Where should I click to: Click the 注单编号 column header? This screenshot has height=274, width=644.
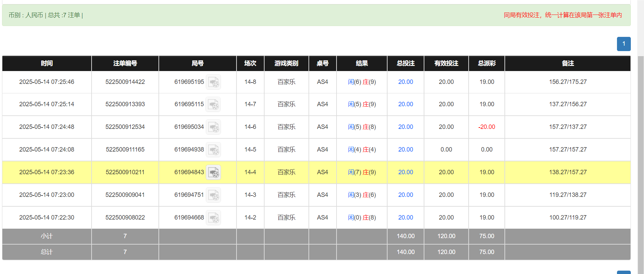[x=125, y=63]
